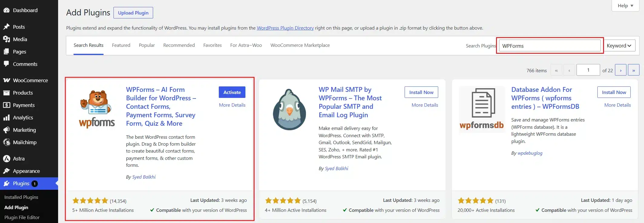This screenshot has width=644, height=223.
Task: Click 5+ Million Active Installations text
Action: click(x=103, y=210)
